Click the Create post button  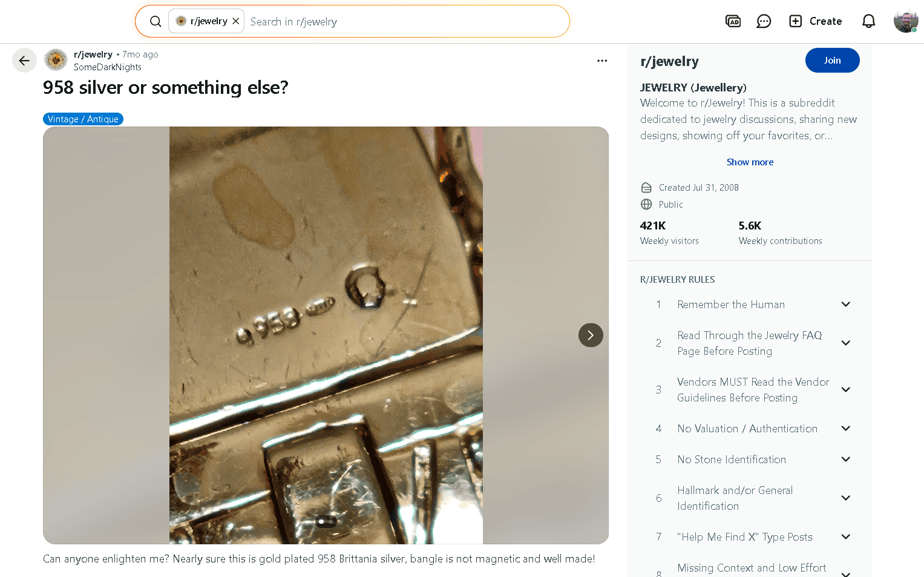[816, 21]
